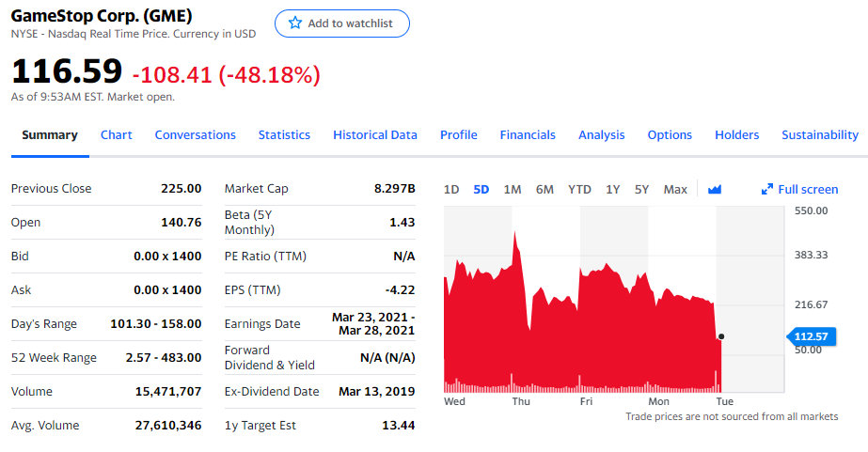Viewport: 868px width, 452px height.
Task: Select the 1D chart range
Action: [x=451, y=189]
